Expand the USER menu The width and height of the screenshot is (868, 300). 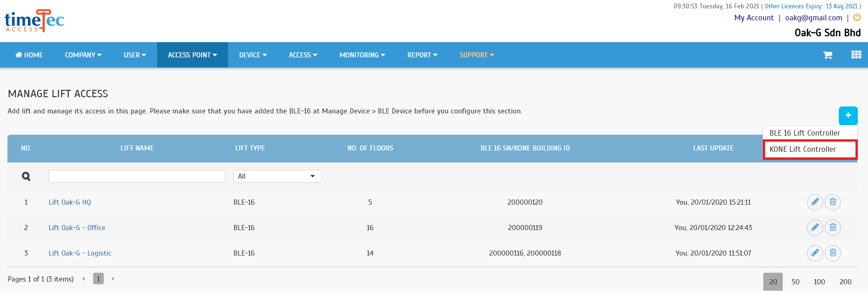click(135, 55)
